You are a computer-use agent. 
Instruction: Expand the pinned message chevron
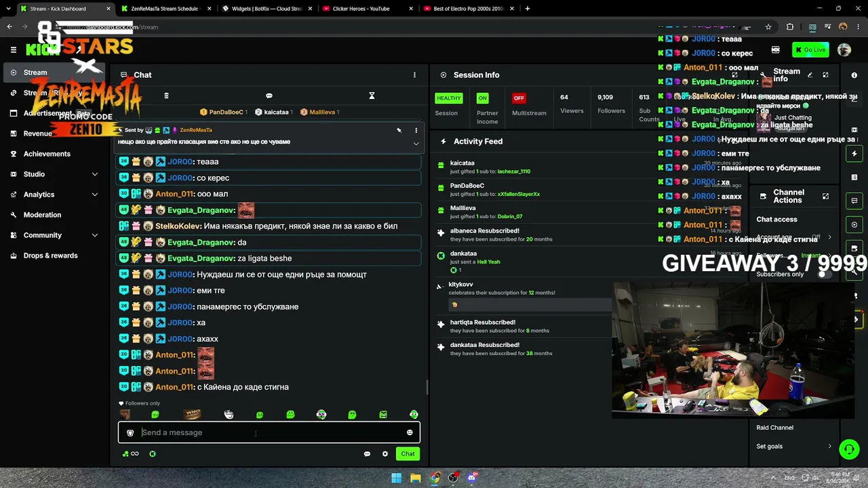click(x=416, y=144)
